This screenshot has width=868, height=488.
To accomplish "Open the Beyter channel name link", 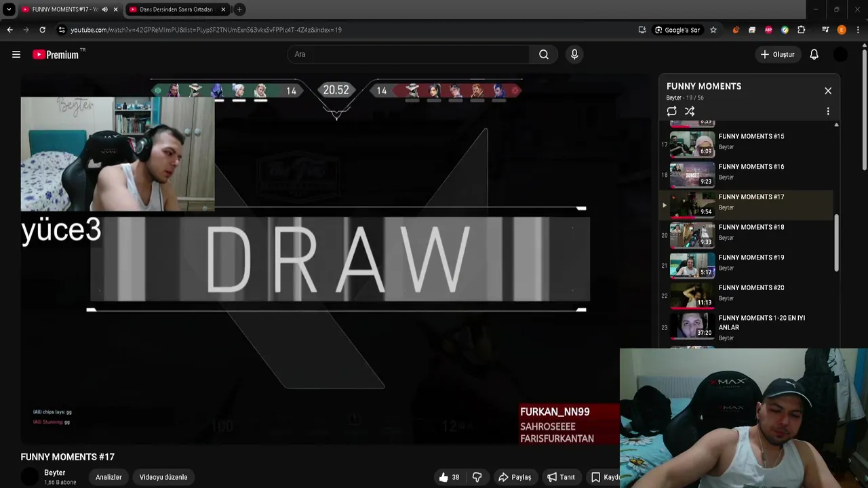I will coord(55,472).
